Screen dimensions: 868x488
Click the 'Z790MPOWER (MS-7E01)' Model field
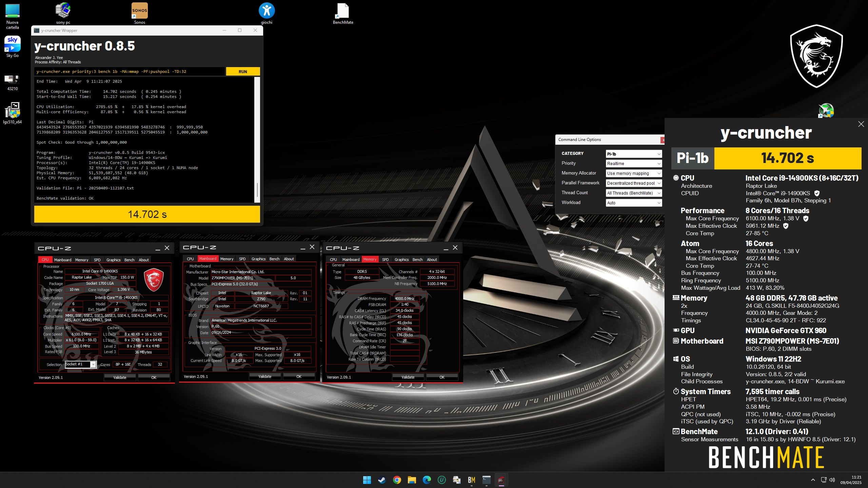243,278
